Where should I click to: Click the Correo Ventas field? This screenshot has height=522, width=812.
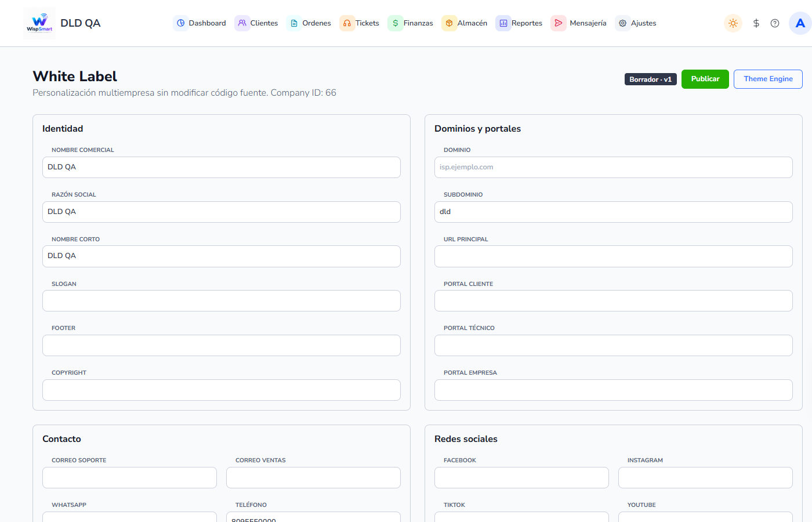[313, 477]
